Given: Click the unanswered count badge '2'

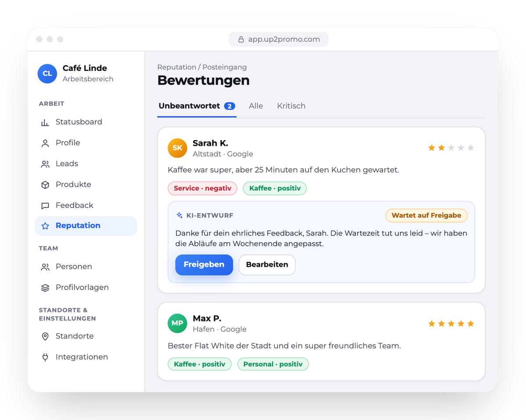Looking at the screenshot, I should 230,106.
